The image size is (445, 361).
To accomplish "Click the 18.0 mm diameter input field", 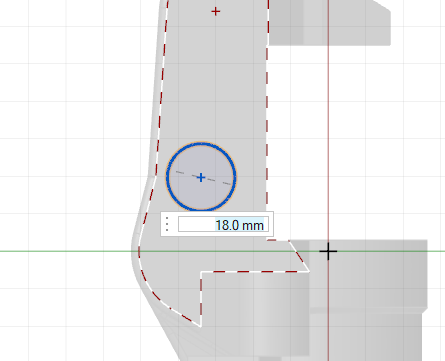I will coord(222,224).
